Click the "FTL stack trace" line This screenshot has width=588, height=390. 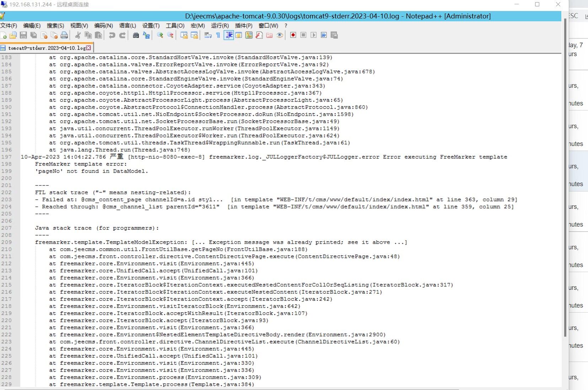pos(113,193)
